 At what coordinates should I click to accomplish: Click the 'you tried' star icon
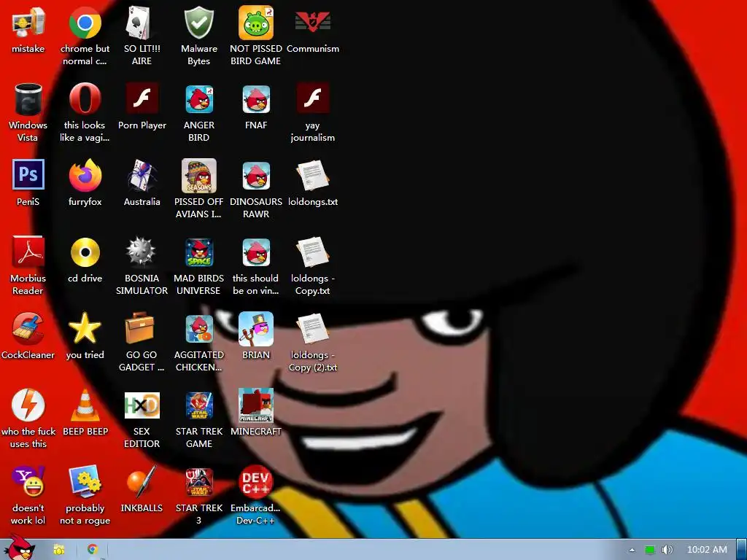(85, 329)
